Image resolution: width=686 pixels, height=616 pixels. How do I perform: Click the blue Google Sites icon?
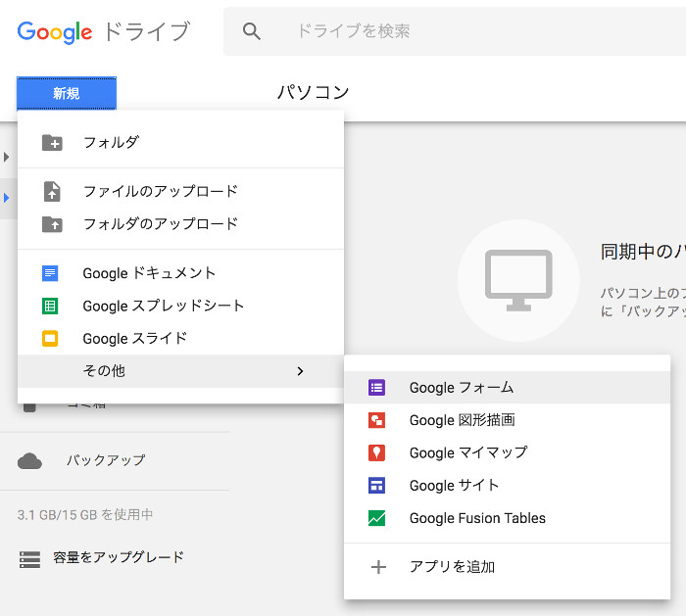[x=376, y=486]
